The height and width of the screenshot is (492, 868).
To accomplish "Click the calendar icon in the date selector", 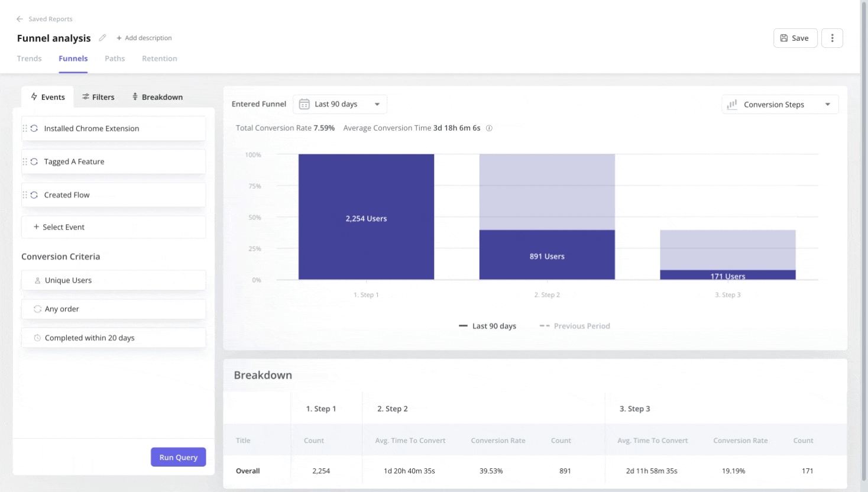I will tap(304, 103).
